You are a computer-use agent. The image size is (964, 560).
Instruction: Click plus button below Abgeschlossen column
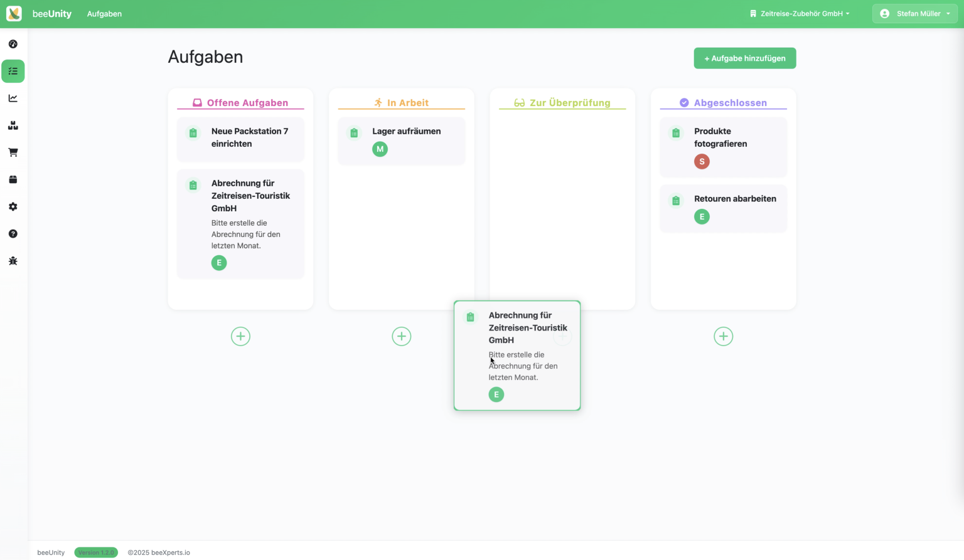click(723, 336)
